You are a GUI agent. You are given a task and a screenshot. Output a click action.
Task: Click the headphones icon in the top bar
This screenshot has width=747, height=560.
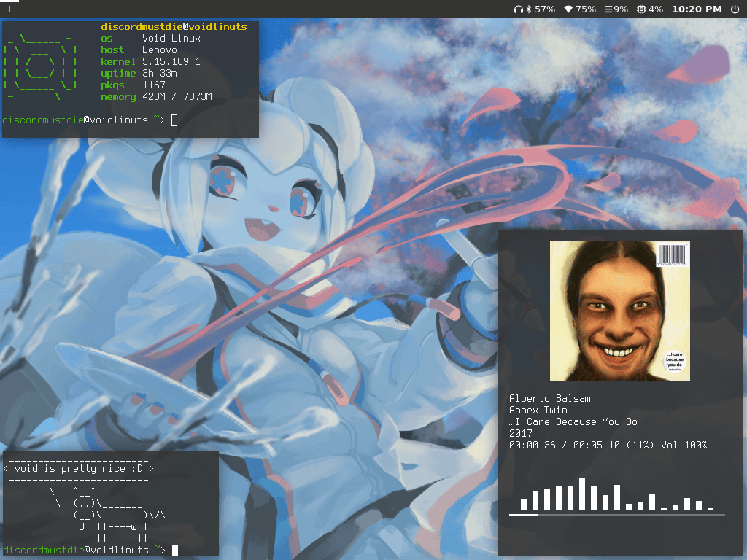518,9
